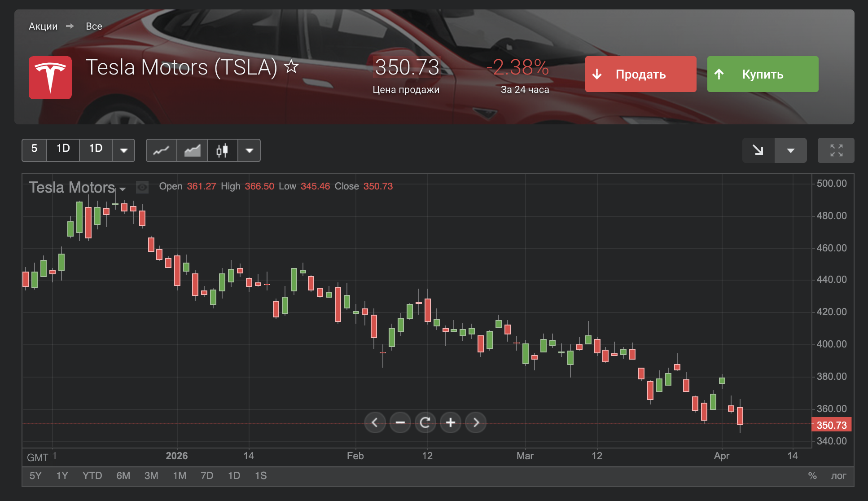The image size is (868, 501).
Task: Select the area chart type icon
Action: 192,150
